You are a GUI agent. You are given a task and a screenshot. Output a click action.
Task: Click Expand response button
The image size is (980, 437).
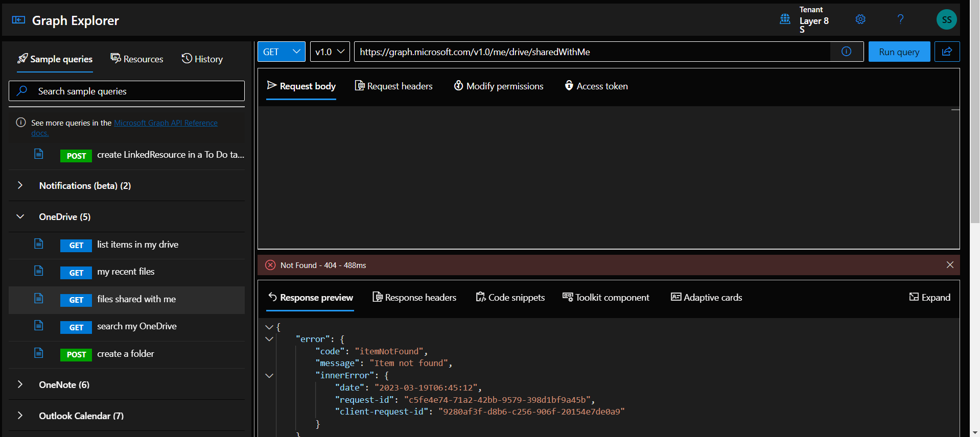pos(930,298)
